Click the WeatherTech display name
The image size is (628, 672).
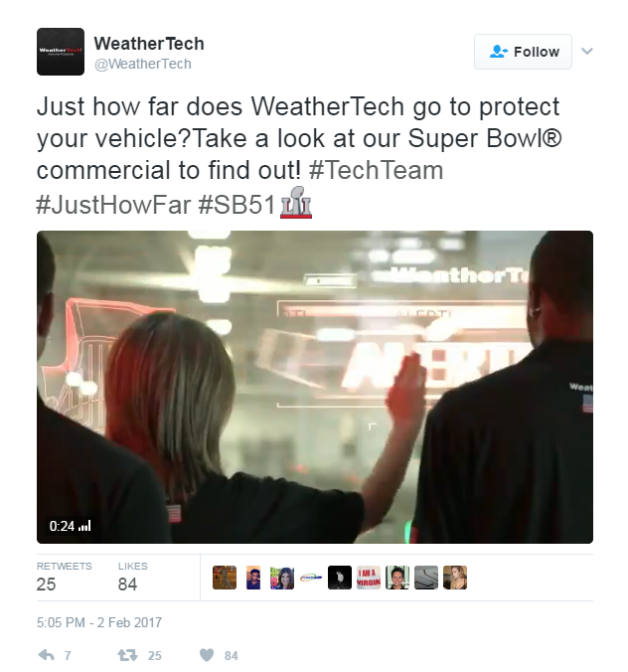pos(149,44)
